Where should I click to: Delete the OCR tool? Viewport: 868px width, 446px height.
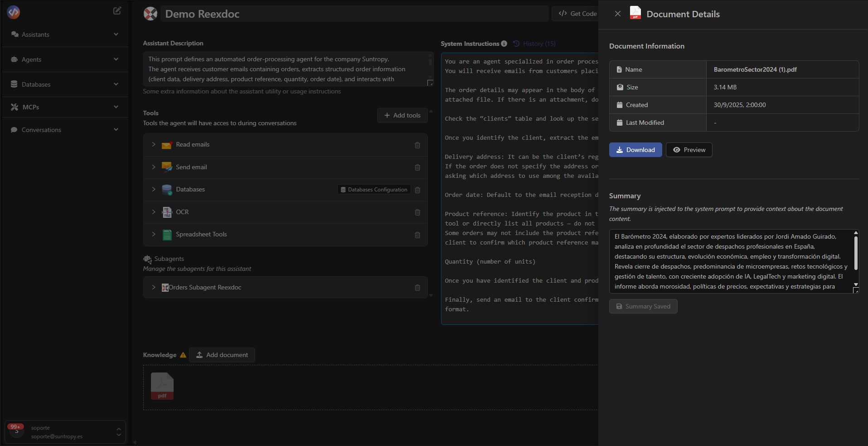click(x=417, y=212)
